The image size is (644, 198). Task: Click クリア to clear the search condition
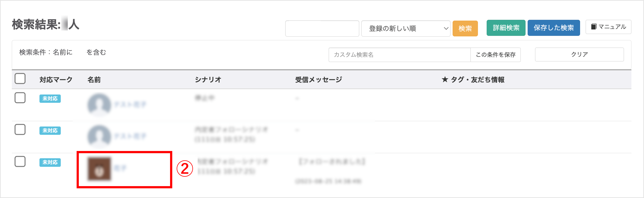coord(579,54)
